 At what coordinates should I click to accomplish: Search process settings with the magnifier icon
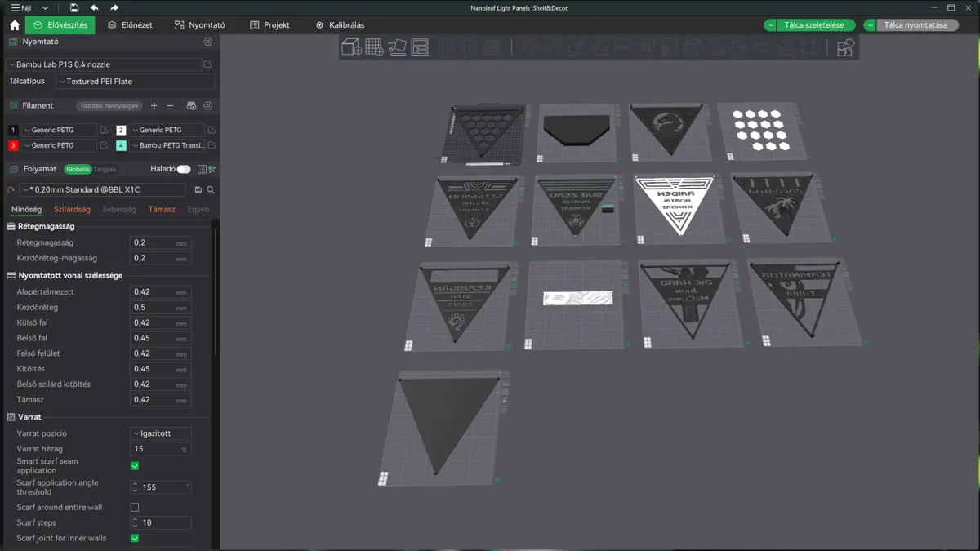[x=211, y=189]
